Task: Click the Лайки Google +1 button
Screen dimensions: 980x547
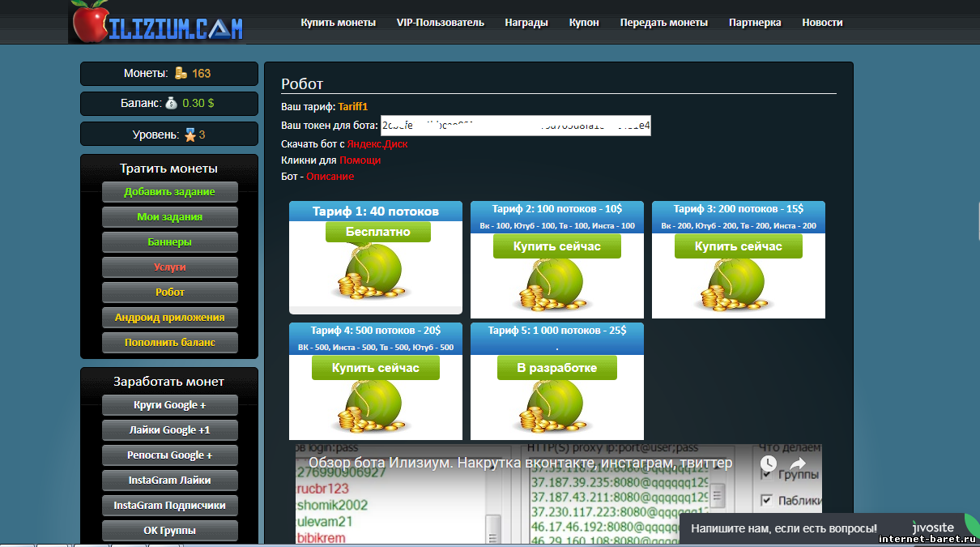Action: [170, 430]
